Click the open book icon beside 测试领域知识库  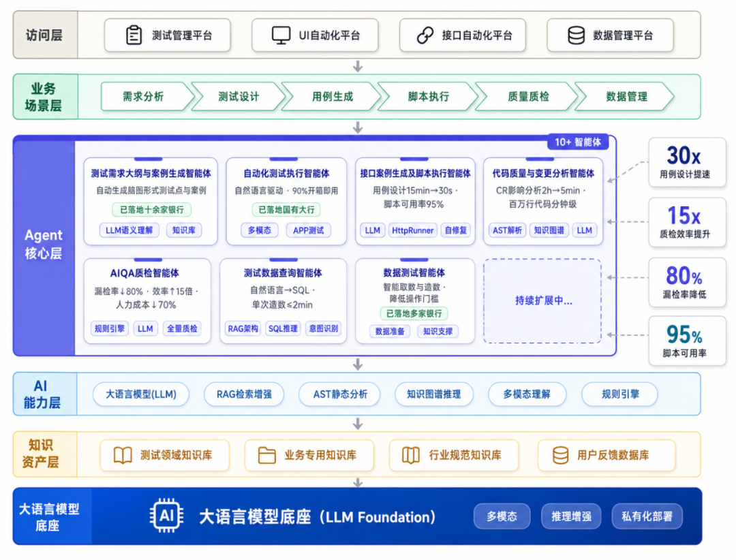pos(123,455)
